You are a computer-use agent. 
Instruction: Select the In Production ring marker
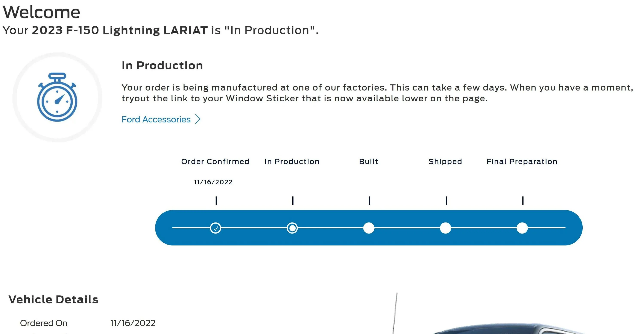pos(292,228)
